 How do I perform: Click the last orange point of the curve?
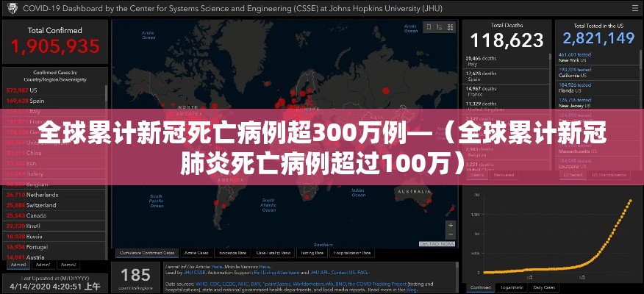pos(631,201)
